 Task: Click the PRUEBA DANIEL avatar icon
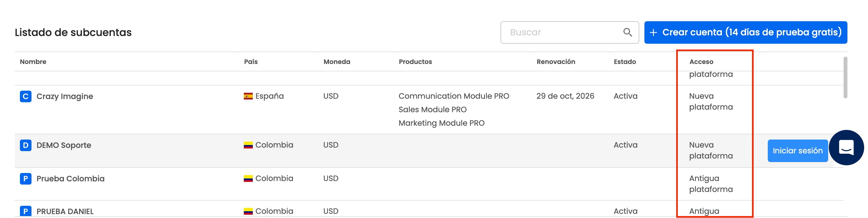click(x=26, y=211)
